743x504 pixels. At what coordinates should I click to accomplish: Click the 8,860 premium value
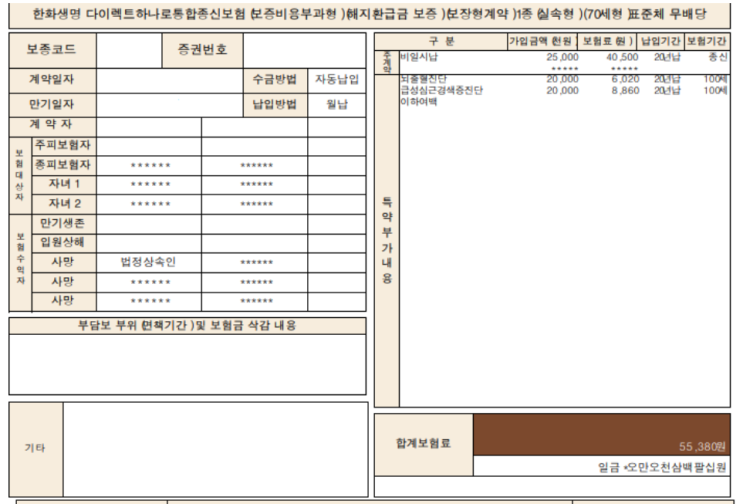[625, 90]
